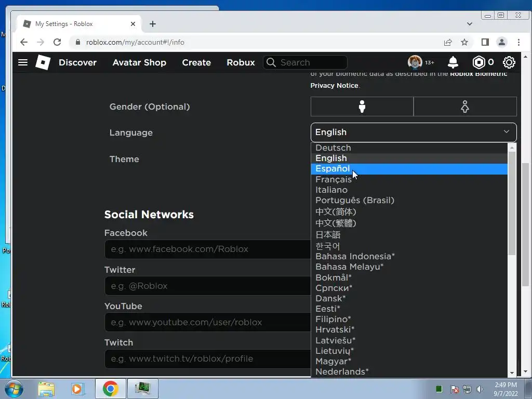Screen dimensions: 532x399
Task: Select the female gender button
Action: click(465, 107)
